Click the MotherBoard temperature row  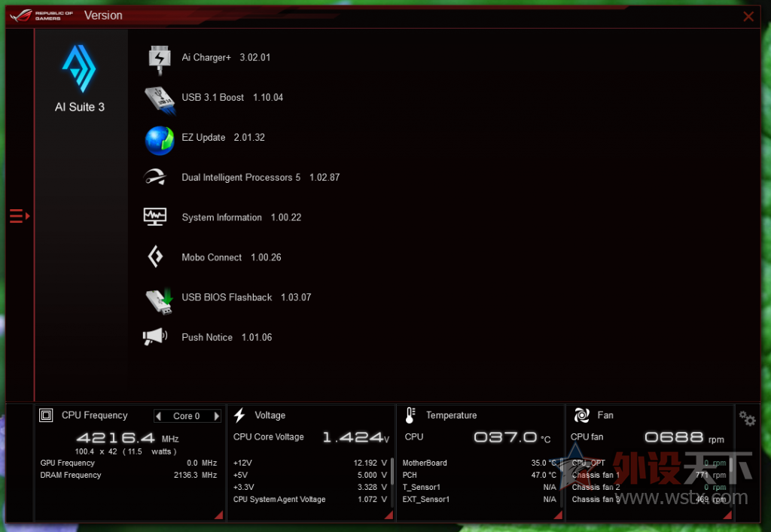point(480,463)
